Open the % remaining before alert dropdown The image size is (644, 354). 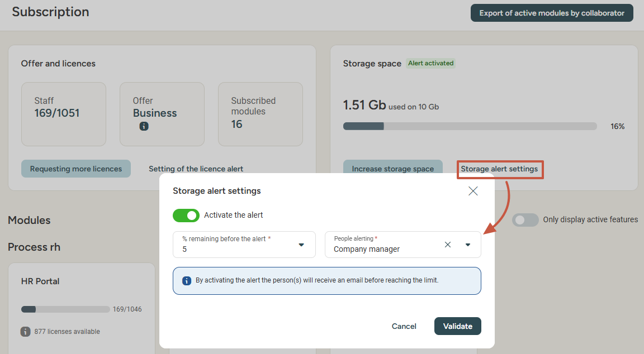click(x=301, y=245)
